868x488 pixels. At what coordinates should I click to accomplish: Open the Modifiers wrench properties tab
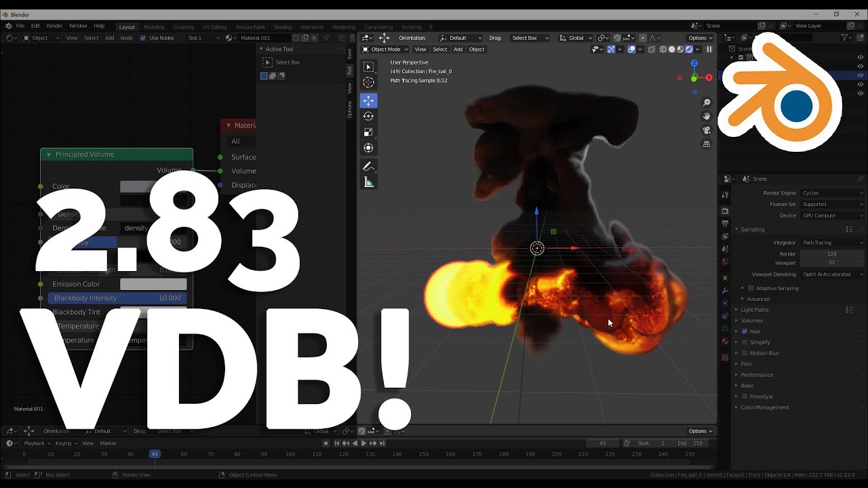coord(725,291)
